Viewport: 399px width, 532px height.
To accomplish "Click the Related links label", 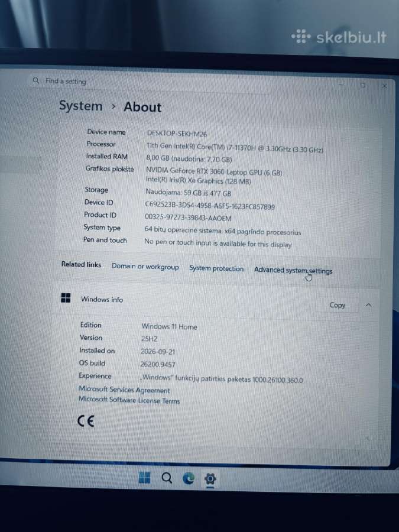I will coord(81,264).
